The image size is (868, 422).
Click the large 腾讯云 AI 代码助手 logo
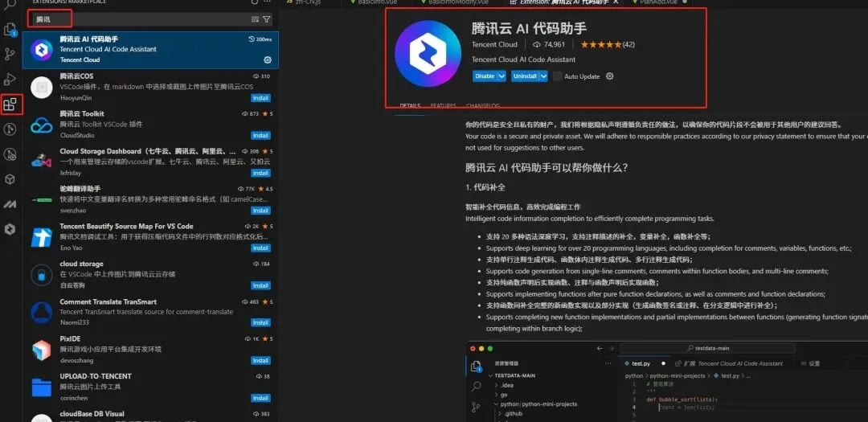[x=428, y=54]
